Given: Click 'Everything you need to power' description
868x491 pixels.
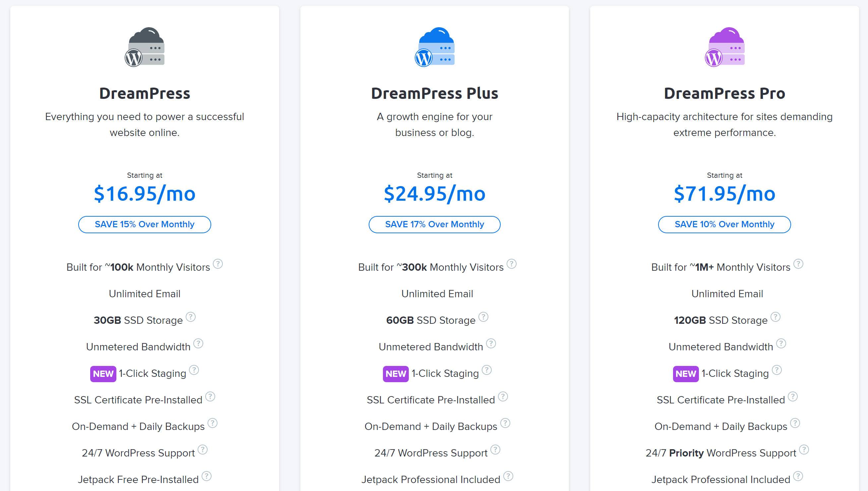Looking at the screenshot, I should click(145, 125).
